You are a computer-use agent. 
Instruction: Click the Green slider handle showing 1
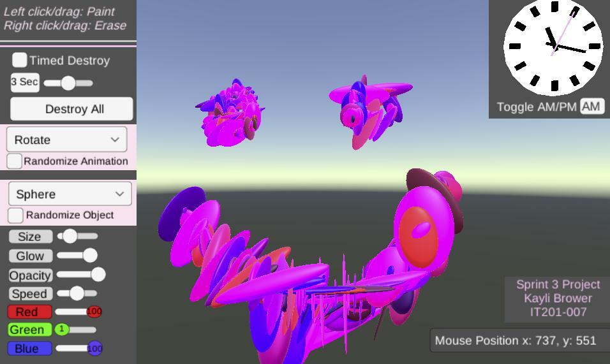61,329
